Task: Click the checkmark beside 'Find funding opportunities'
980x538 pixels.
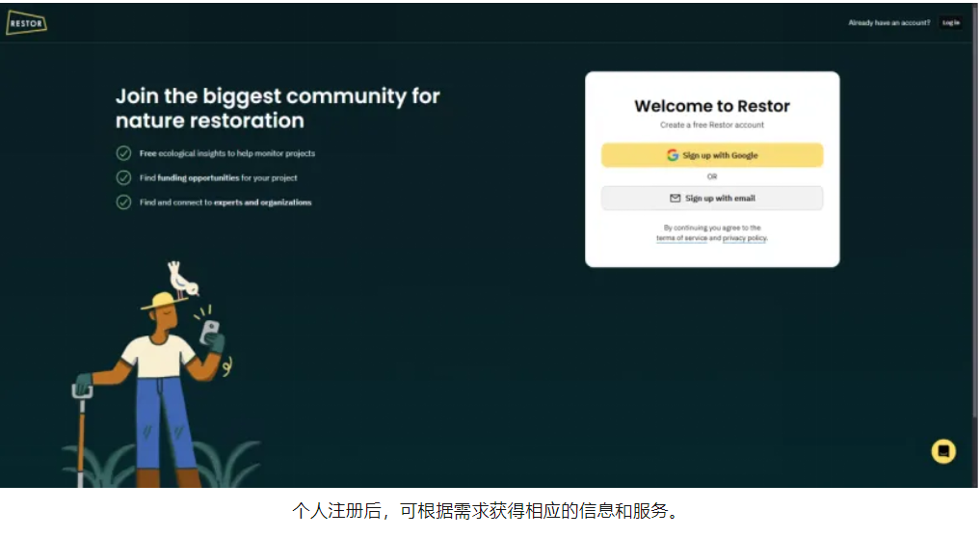Action: 123,177
